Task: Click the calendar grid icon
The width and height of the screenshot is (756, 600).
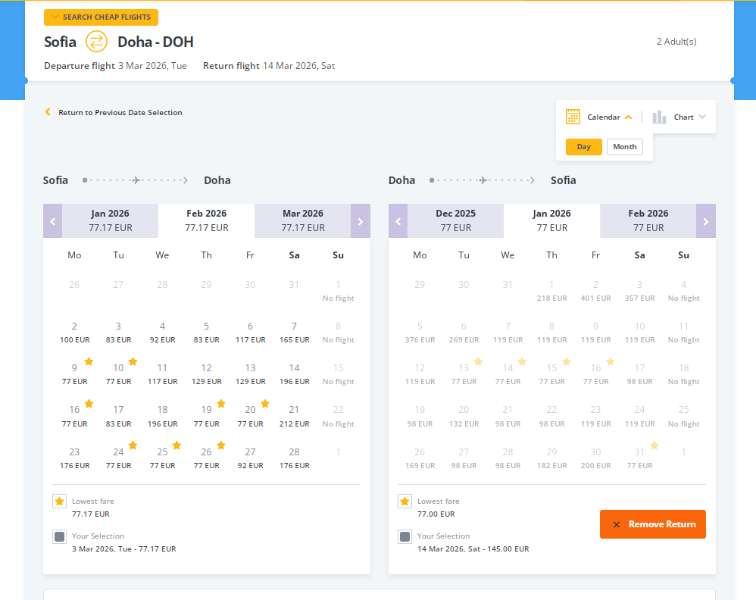Action: [573, 117]
